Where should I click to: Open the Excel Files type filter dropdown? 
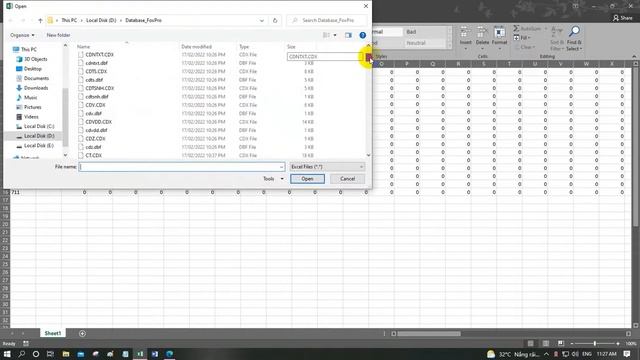point(327,167)
